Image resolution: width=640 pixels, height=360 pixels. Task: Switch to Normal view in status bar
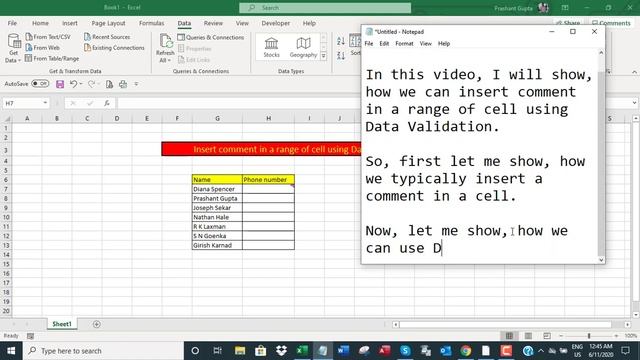509,336
